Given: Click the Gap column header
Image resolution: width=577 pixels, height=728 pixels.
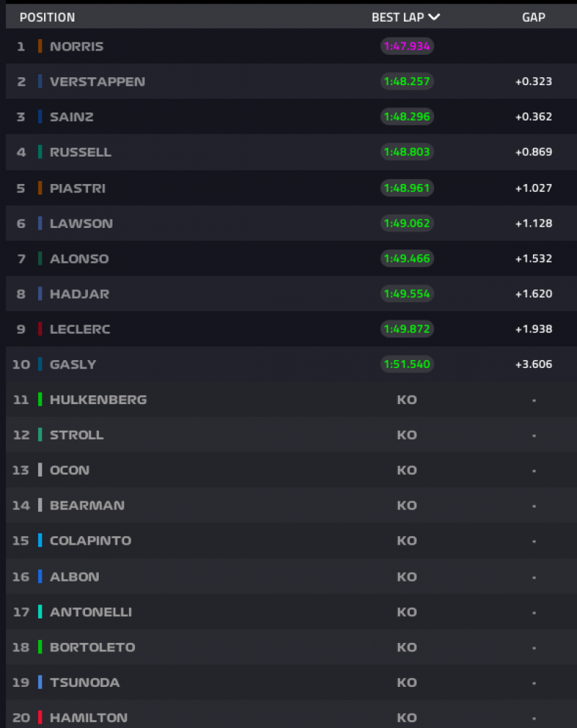Looking at the screenshot, I should (534, 17).
